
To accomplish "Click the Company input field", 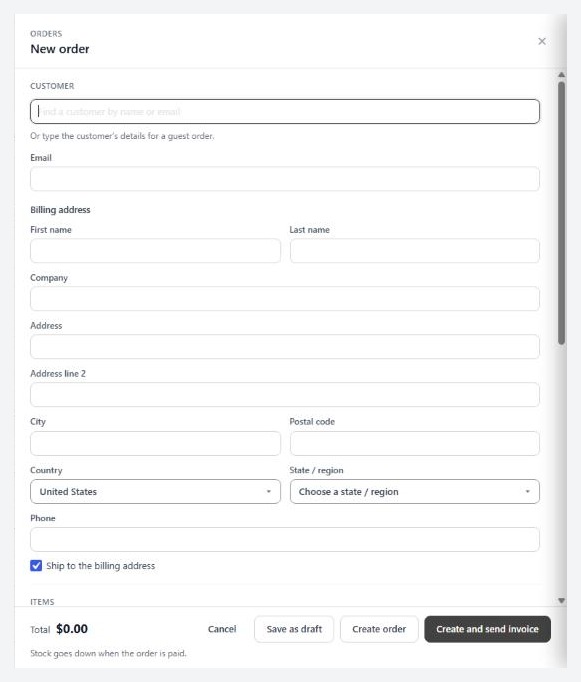I will tap(285, 298).
